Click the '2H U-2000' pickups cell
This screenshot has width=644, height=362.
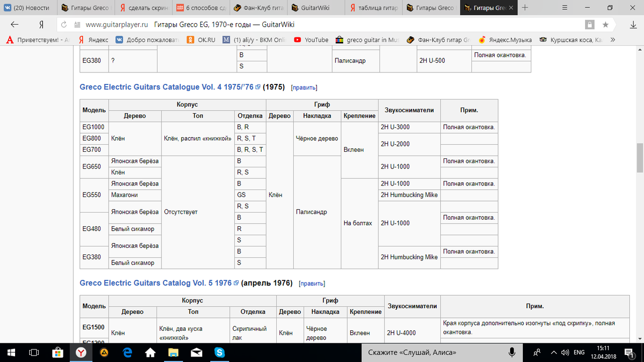[x=409, y=144]
